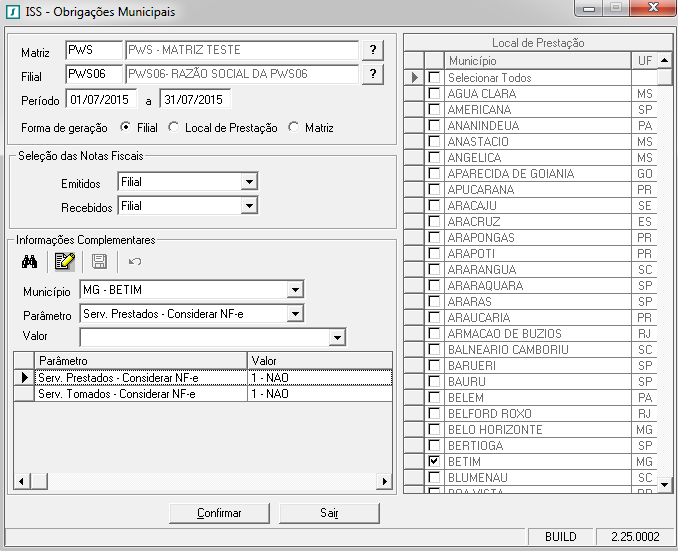Click the ANANINDEUA municipality row
The width and height of the screenshot is (678, 551).
coord(531,125)
